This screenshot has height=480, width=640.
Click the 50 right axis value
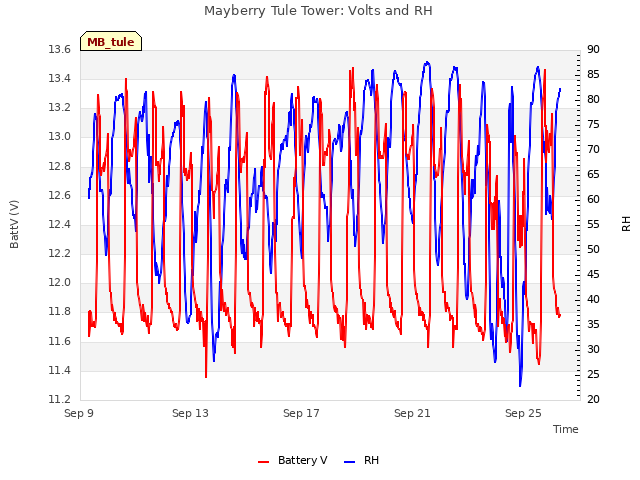tap(593, 249)
